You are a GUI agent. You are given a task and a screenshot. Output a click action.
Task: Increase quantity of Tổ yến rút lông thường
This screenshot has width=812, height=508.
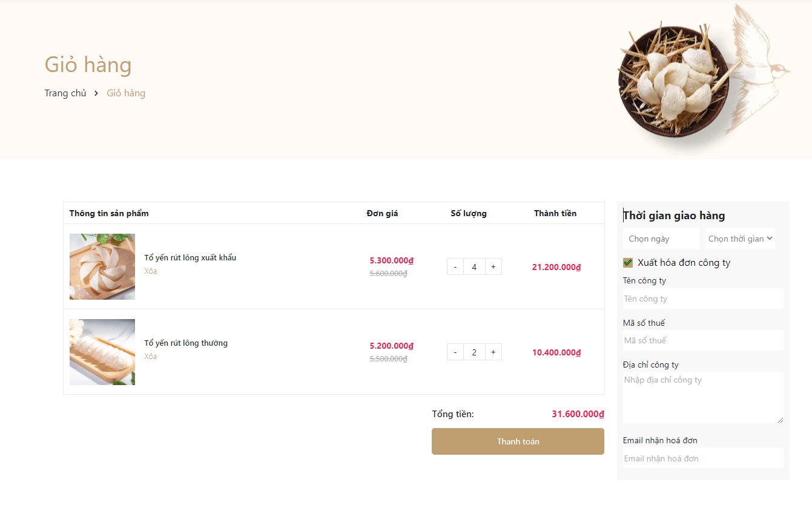(493, 352)
